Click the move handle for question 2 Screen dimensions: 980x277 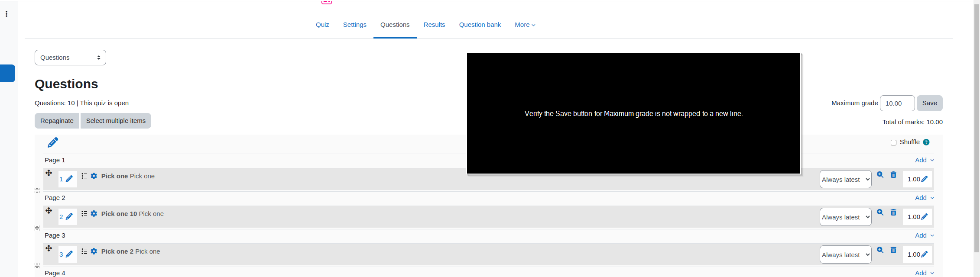(49, 211)
